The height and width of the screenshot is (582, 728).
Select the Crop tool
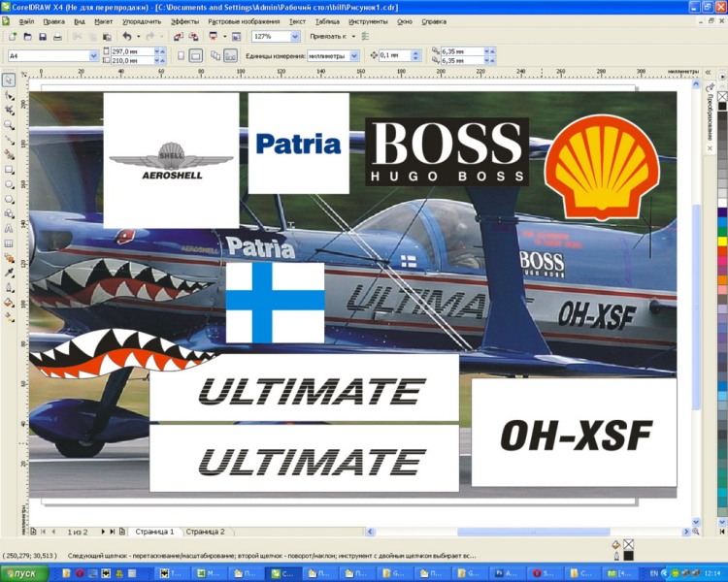(x=9, y=110)
